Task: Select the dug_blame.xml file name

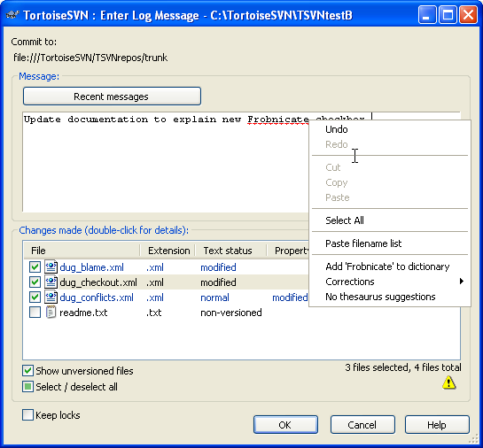Action: pos(91,267)
